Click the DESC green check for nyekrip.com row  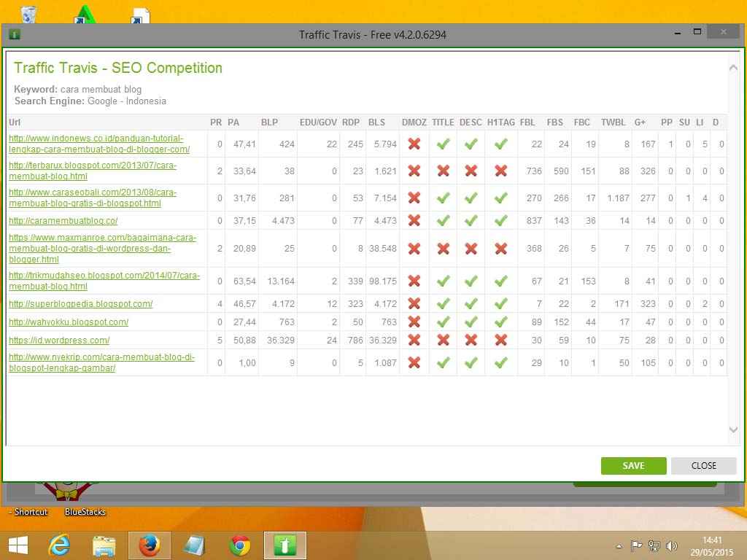point(471,362)
